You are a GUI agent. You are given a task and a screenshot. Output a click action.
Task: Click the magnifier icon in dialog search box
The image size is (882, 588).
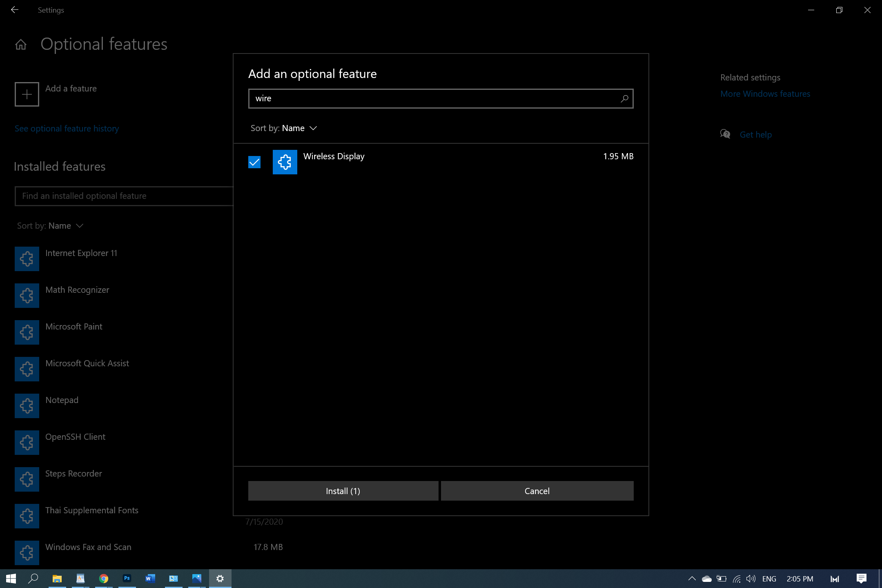pyautogui.click(x=624, y=98)
